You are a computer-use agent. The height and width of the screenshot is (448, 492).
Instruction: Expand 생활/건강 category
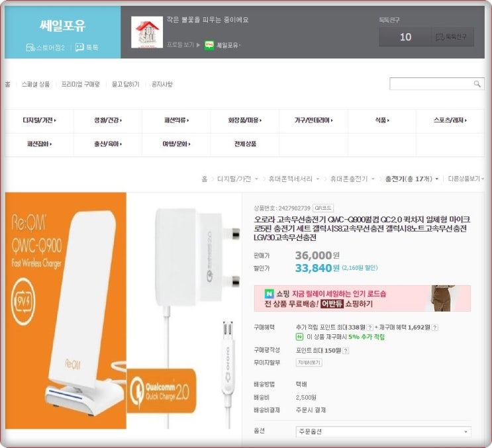[108, 120]
